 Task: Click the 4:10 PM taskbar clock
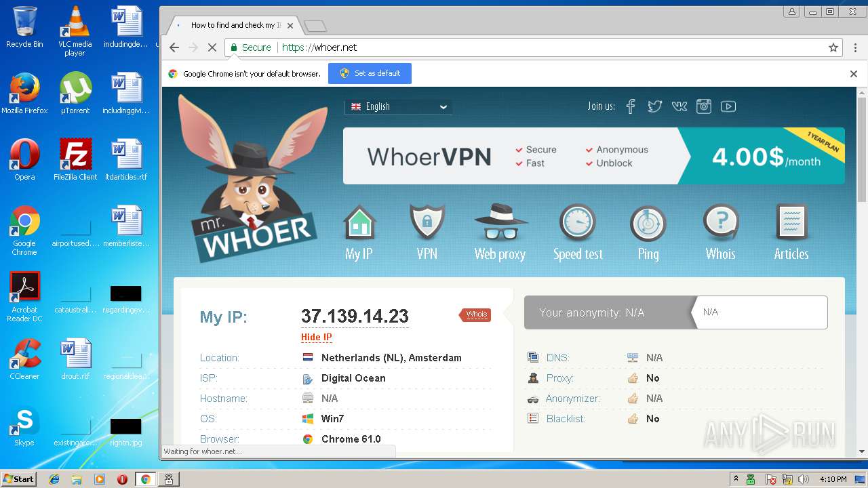(833, 479)
